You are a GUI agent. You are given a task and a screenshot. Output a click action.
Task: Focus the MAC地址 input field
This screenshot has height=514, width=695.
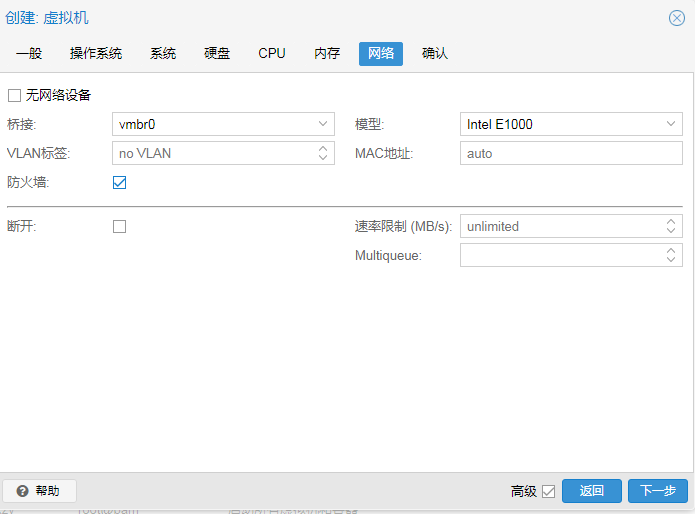coord(570,153)
